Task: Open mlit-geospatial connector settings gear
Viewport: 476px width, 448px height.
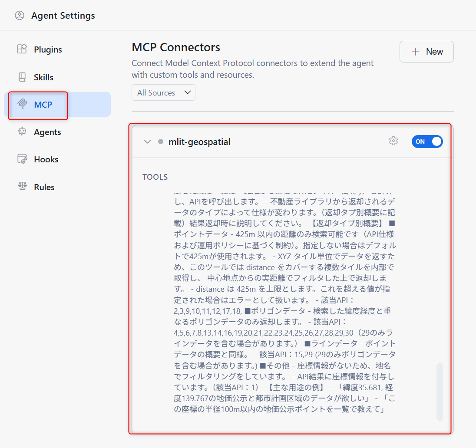Action: click(x=393, y=141)
